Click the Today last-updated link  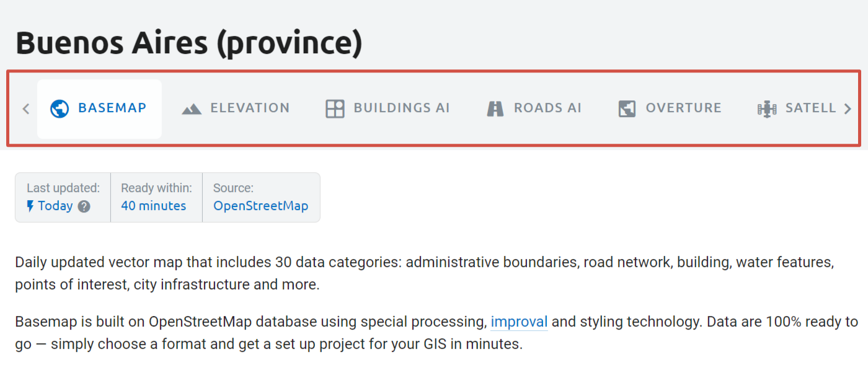(55, 206)
